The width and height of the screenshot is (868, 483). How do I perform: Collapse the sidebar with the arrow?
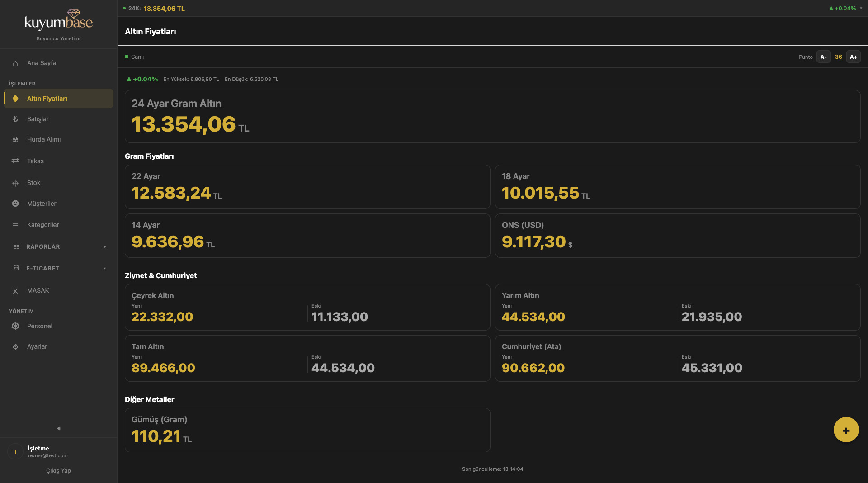point(58,428)
